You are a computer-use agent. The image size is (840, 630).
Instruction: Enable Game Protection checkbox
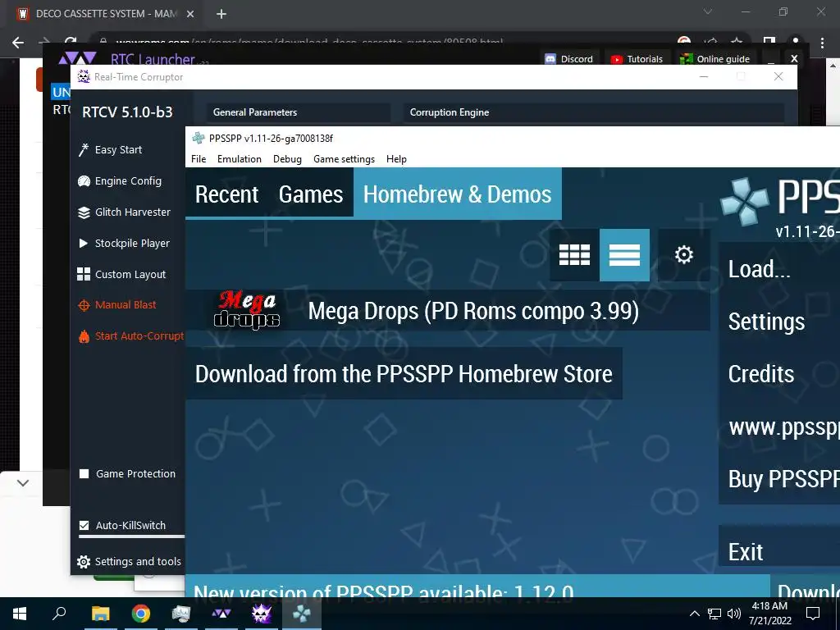coord(84,473)
